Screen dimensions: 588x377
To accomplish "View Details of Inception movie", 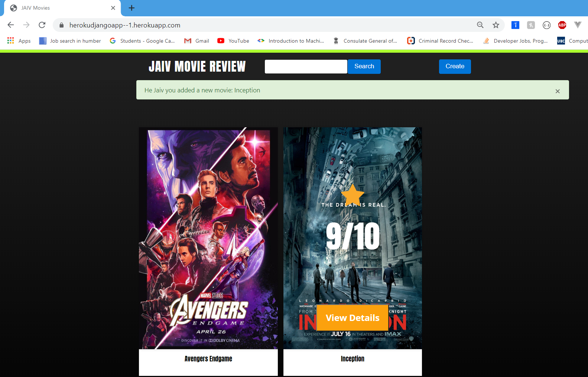I will (352, 318).
